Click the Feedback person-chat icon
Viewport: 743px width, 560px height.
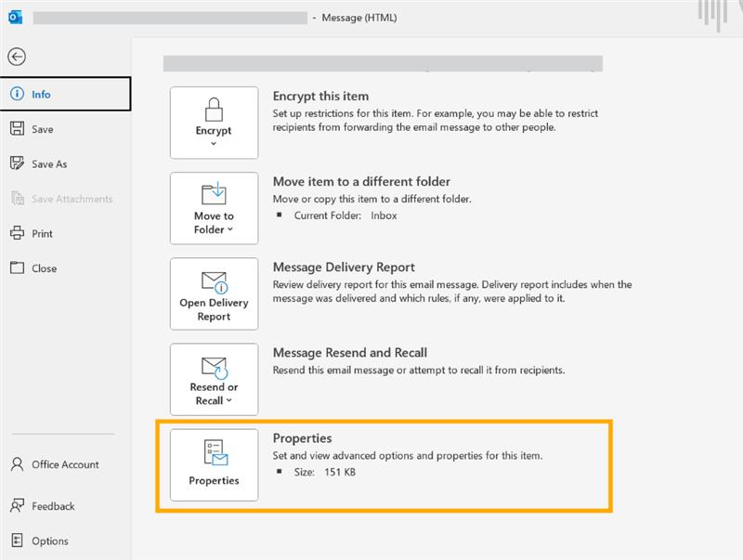[x=17, y=505]
